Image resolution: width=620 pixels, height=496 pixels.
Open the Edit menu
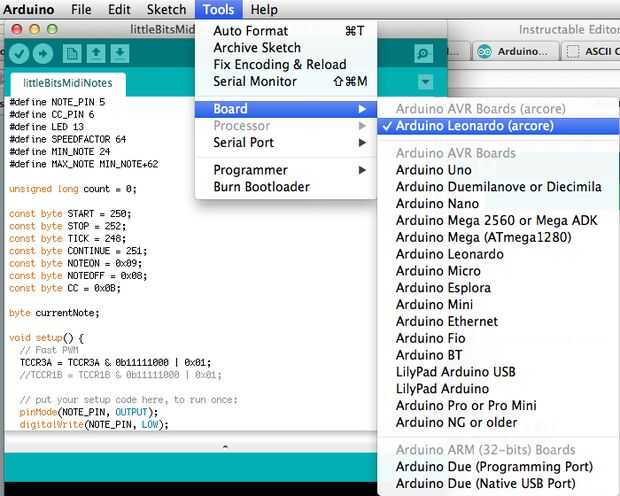(x=119, y=9)
